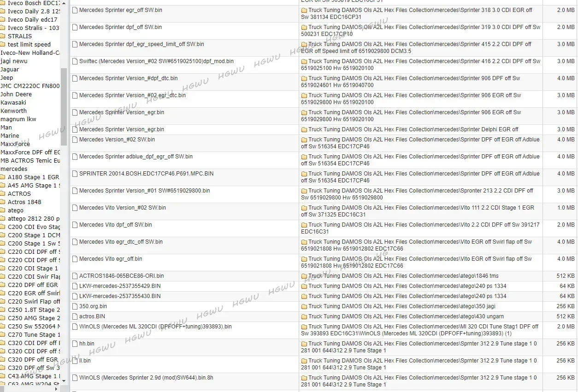Image resolution: width=578 pixels, height=392 pixels.
Task: Select file LKW-mercedes-2537355430.BIN
Action: click(120, 296)
